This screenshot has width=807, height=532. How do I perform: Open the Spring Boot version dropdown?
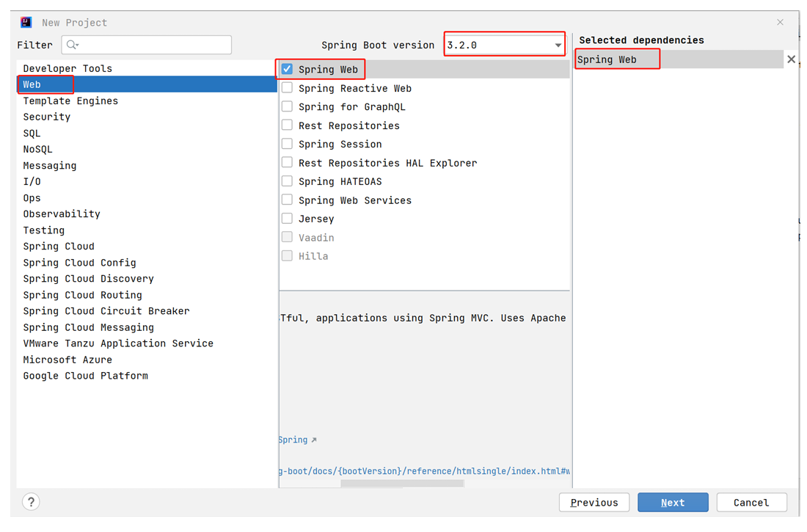pos(505,45)
